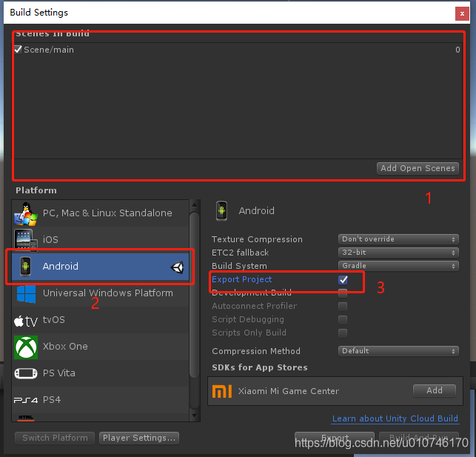Click the Export button
The image size is (476, 457).
335,438
